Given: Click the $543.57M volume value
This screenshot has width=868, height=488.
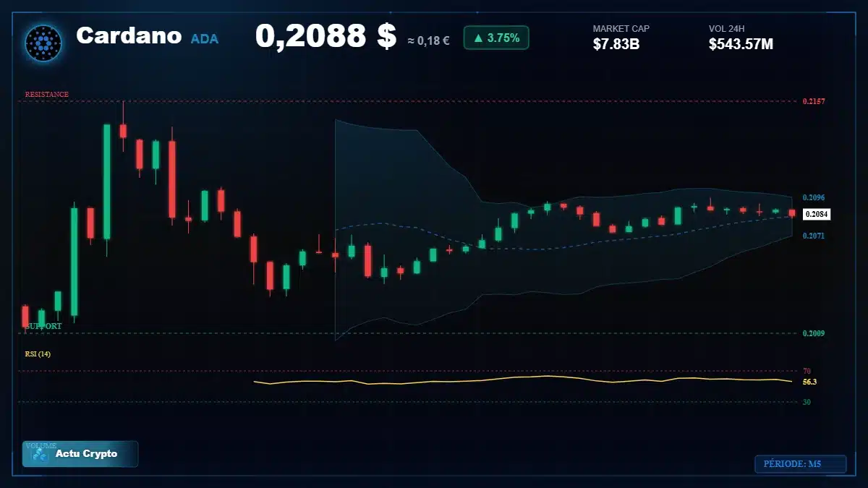Looking at the screenshot, I should [x=741, y=44].
